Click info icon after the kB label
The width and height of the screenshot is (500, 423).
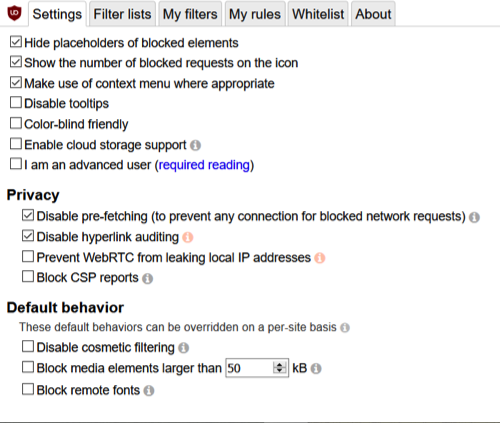click(x=316, y=369)
